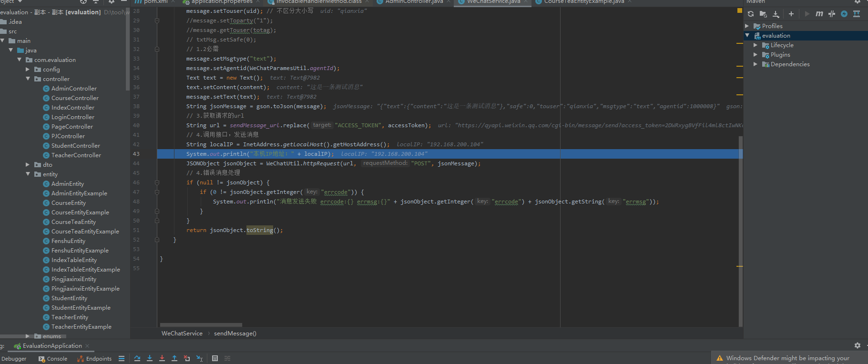Expand Plugins node in Maven panel

point(756,55)
